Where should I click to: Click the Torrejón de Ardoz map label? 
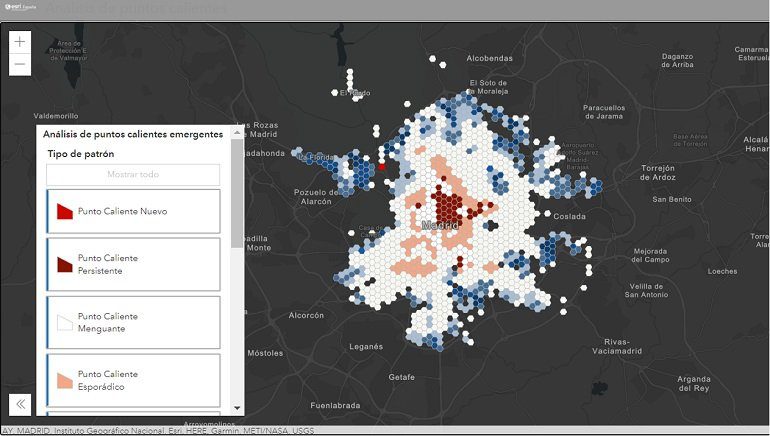[x=658, y=173]
